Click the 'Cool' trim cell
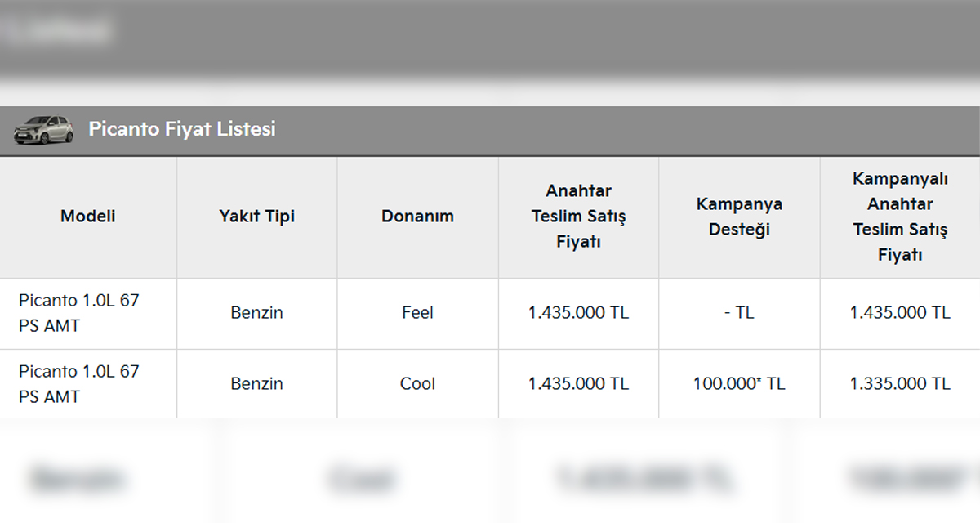This screenshot has height=523, width=980. click(417, 384)
